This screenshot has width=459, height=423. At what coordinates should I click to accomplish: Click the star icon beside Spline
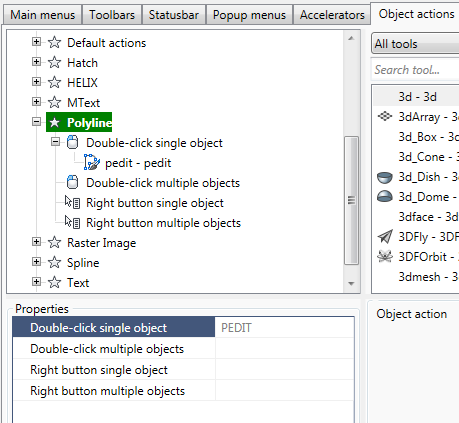[54, 262]
